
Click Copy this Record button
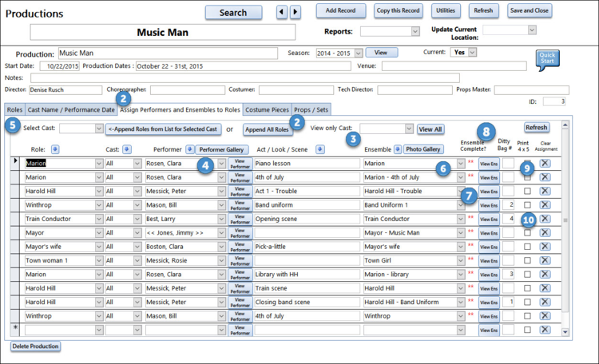click(x=398, y=10)
